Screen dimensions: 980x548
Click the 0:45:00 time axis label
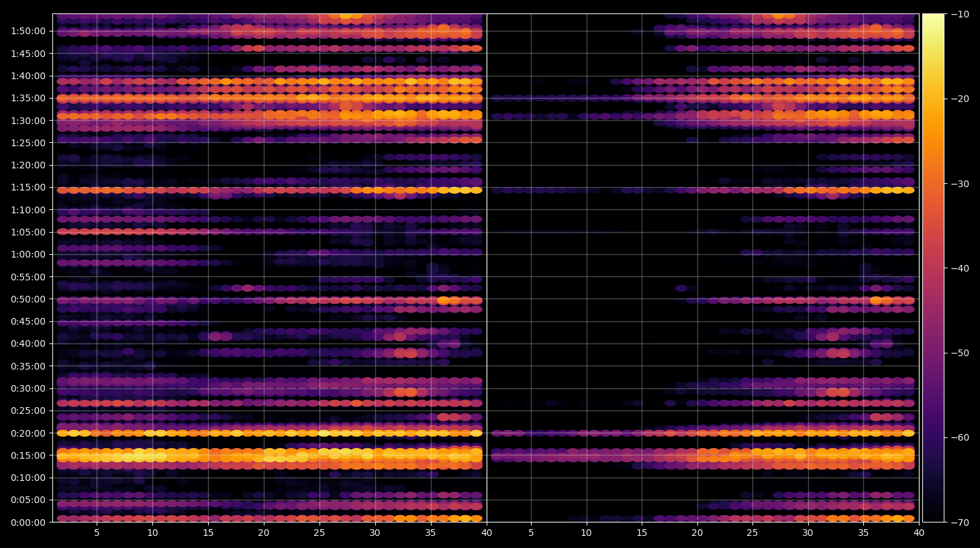pos(28,321)
